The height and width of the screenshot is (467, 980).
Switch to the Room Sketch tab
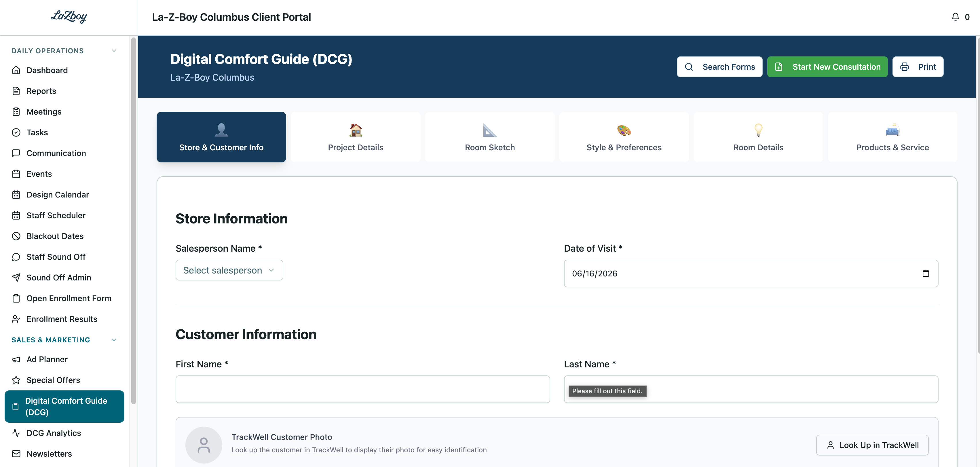(490, 137)
